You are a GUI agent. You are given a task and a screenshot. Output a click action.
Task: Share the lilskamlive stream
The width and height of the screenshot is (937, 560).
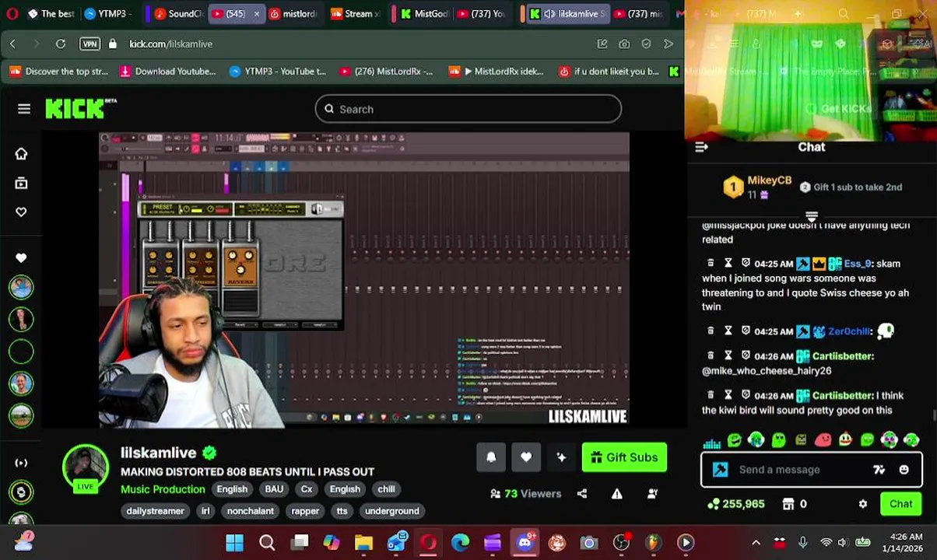pos(582,493)
